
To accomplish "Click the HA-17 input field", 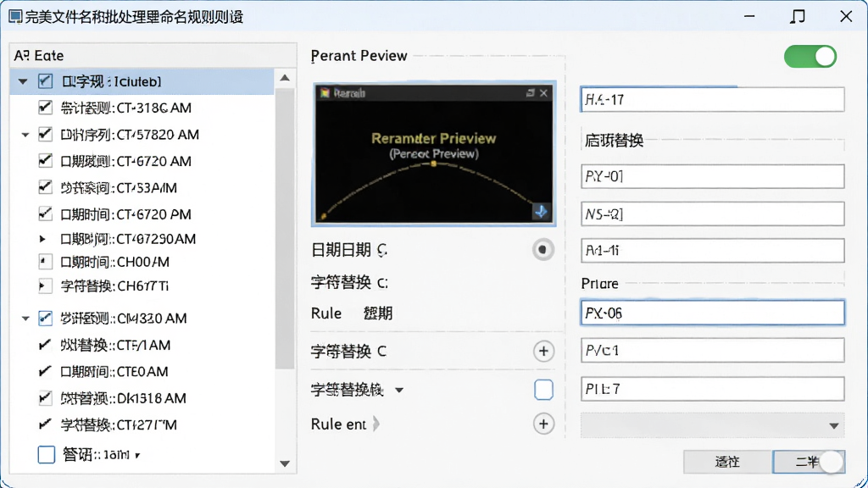I will (x=712, y=100).
